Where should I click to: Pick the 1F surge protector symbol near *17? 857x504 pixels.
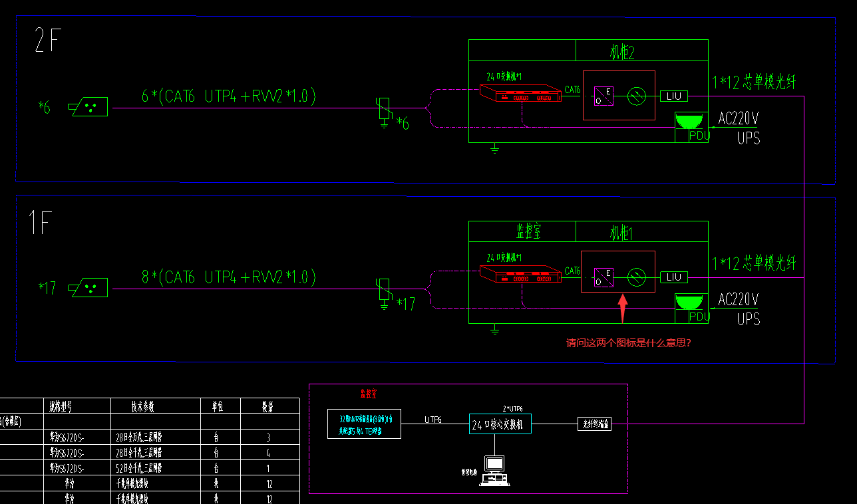pos(384,292)
